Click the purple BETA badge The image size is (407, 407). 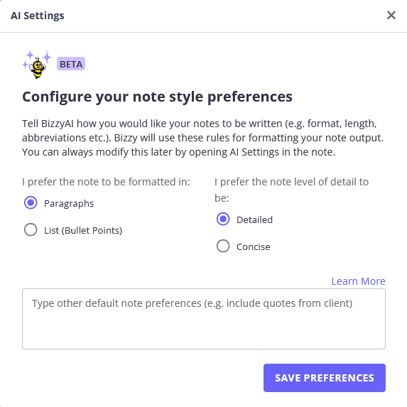(x=71, y=64)
